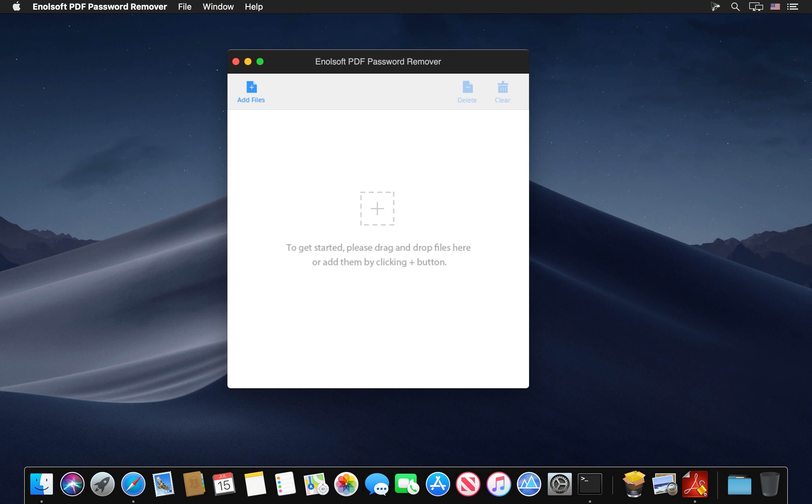Open the File menu

click(184, 7)
